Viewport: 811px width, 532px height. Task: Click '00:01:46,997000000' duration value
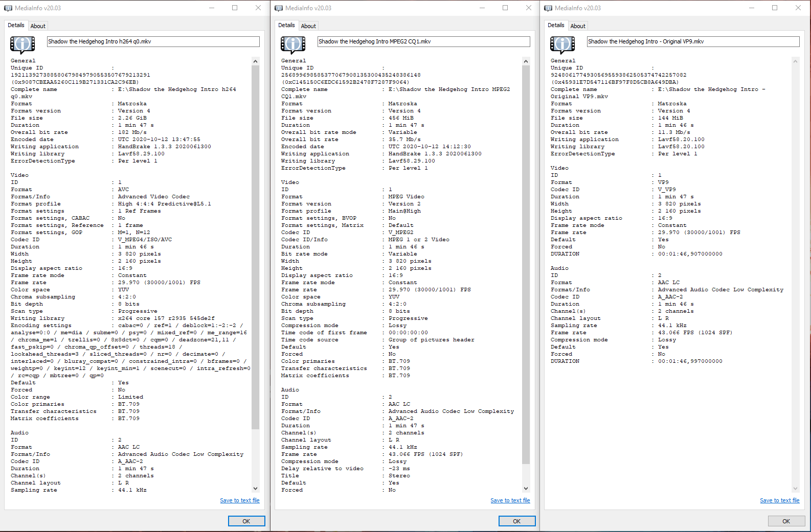coord(690,361)
